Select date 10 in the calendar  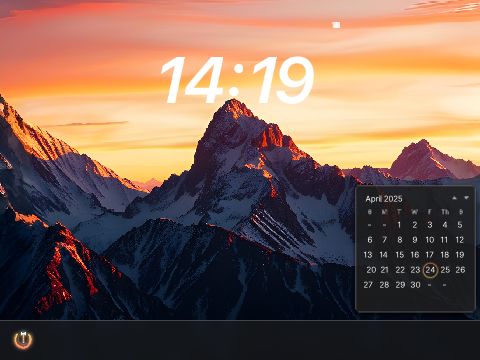click(430, 240)
